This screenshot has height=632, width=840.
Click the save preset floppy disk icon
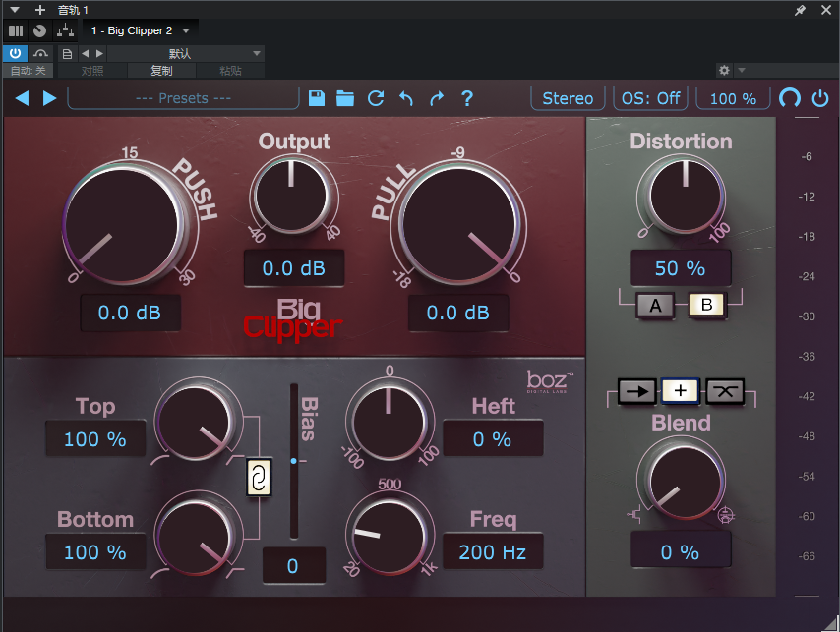click(x=317, y=98)
